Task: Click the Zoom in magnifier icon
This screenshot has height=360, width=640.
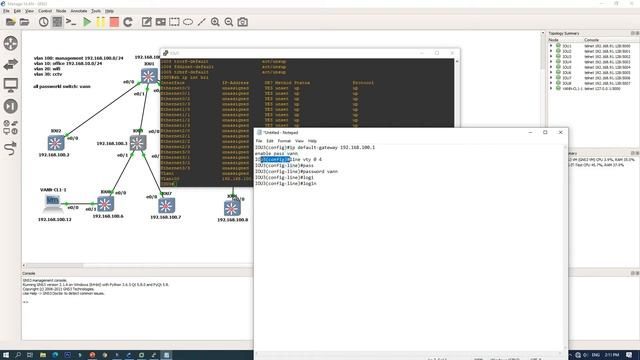Action: pyautogui.click(x=215, y=22)
